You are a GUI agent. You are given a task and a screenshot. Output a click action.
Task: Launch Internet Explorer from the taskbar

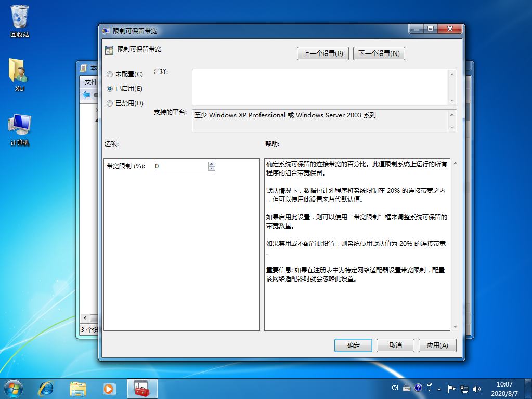[46, 388]
